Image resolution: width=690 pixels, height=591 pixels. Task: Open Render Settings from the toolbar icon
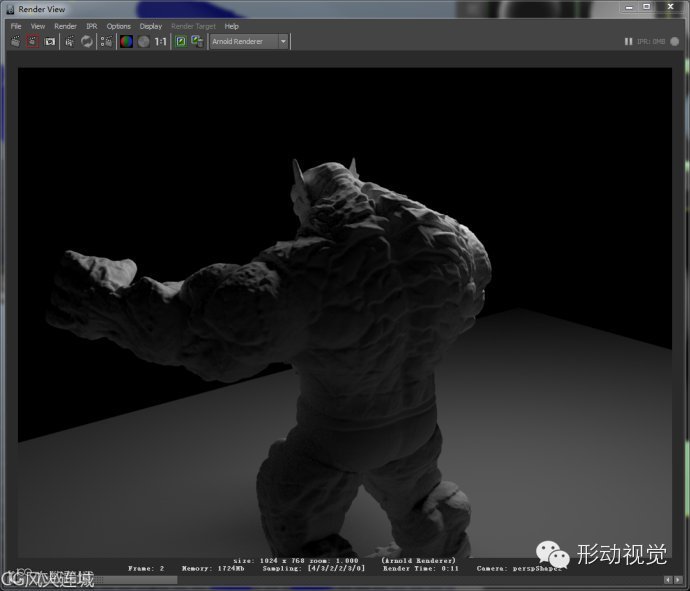coord(106,41)
